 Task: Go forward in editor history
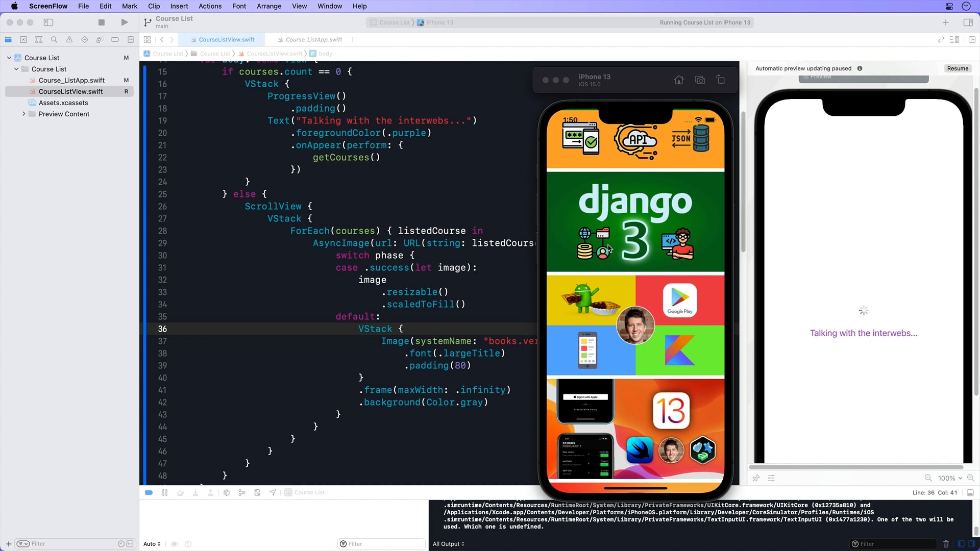pyautogui.click(x=171, y=39)
